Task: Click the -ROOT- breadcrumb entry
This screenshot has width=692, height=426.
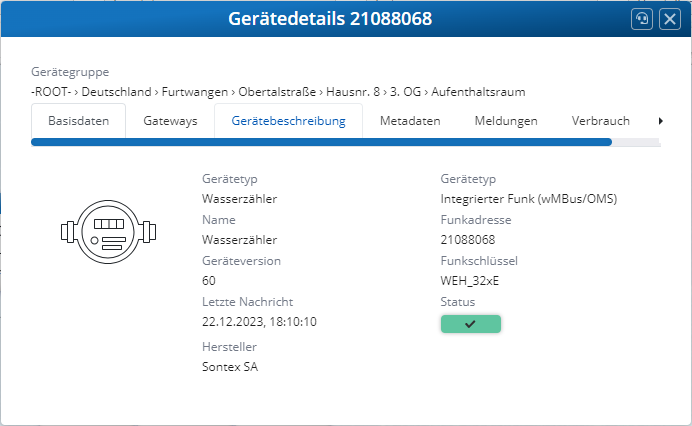Action: [52, 92]
